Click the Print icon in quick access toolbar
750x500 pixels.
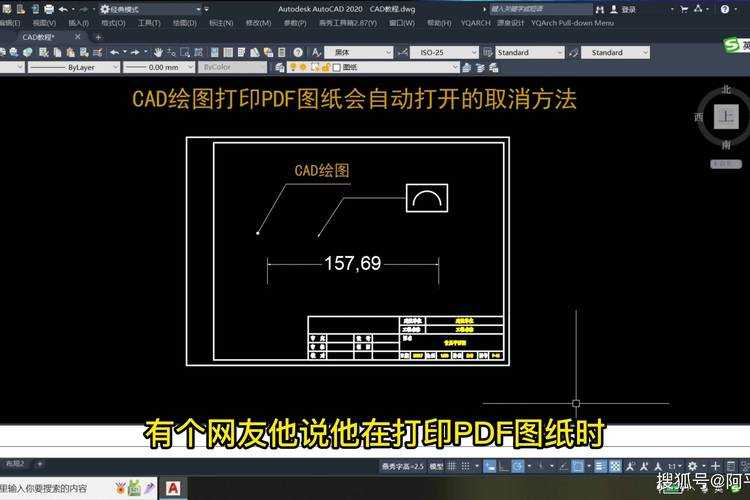pyautogui.click(x=49, y=9)
